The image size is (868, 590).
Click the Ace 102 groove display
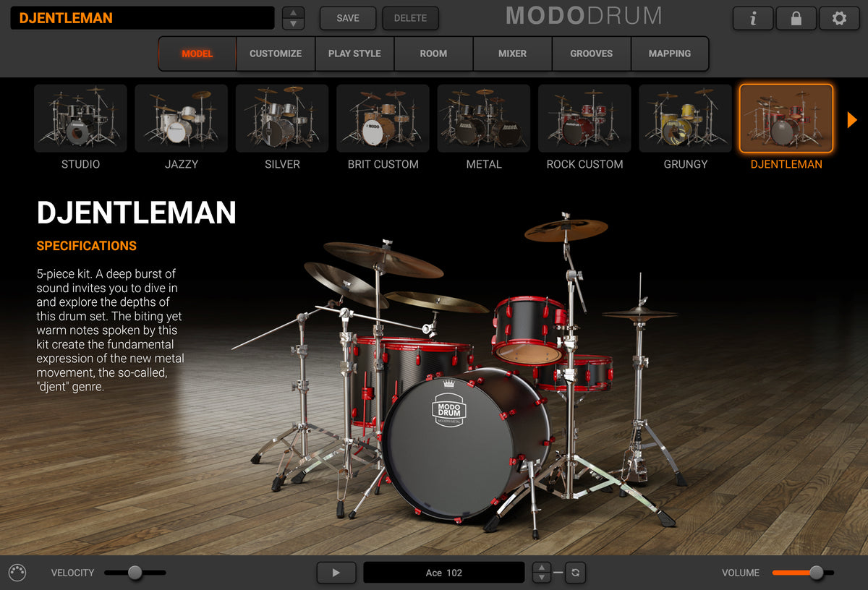pyautogui.click(x=443, y=573)
